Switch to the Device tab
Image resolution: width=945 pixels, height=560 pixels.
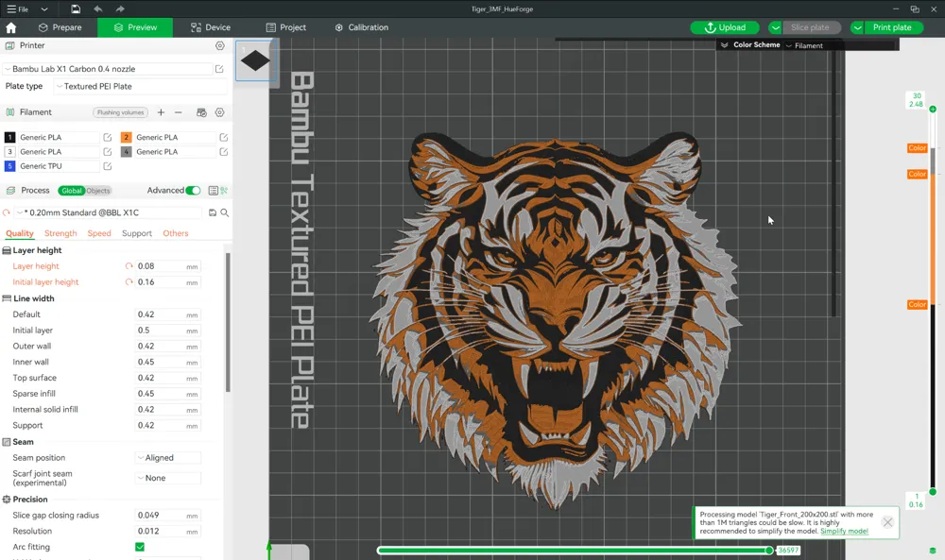point(211,27)
